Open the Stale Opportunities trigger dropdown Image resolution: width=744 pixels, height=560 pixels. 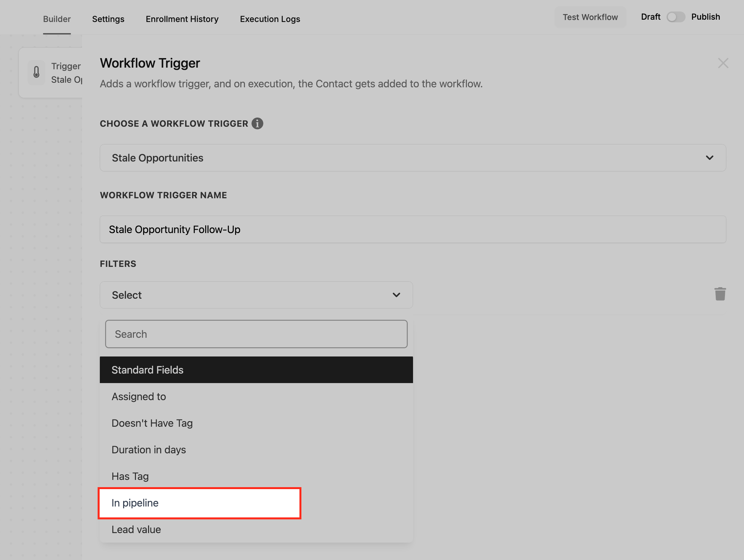(x=412, y=158)
